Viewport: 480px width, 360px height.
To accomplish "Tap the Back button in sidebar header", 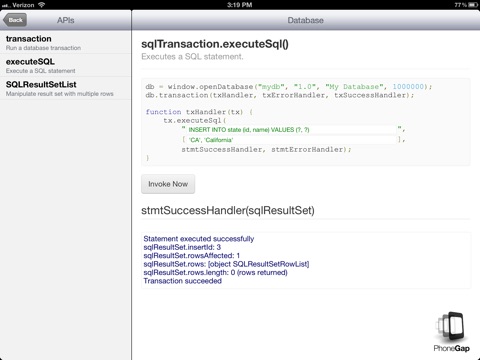I will 15,20.
